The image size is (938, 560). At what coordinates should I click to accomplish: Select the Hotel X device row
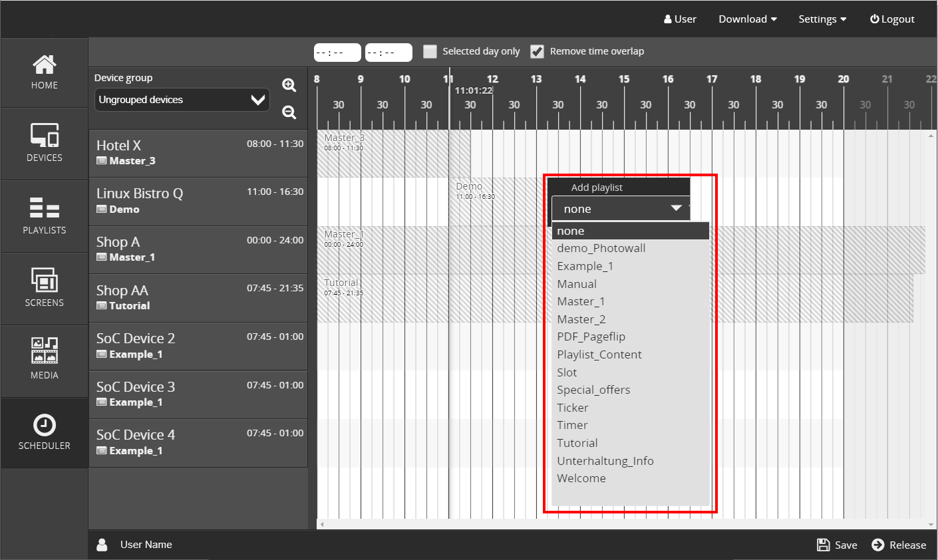[x=198, y=153]
